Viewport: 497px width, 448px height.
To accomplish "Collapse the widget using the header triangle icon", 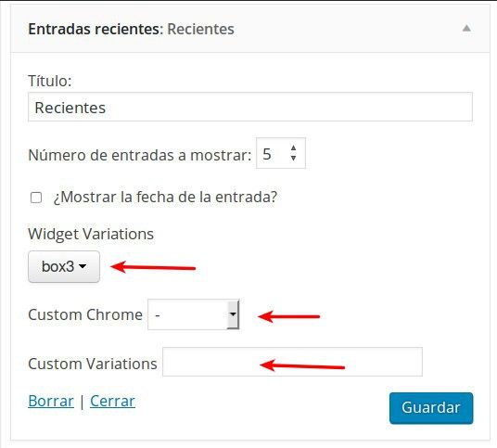I will (466, 29).
